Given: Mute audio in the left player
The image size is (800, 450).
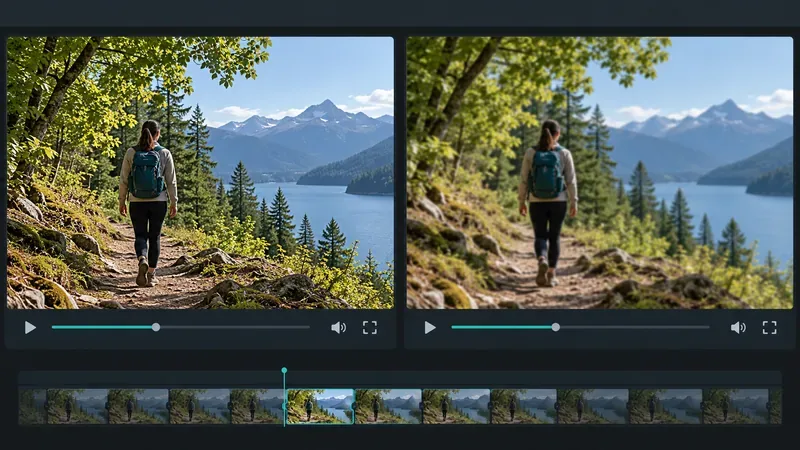Looking at the screenshot, I should [338, 328].
